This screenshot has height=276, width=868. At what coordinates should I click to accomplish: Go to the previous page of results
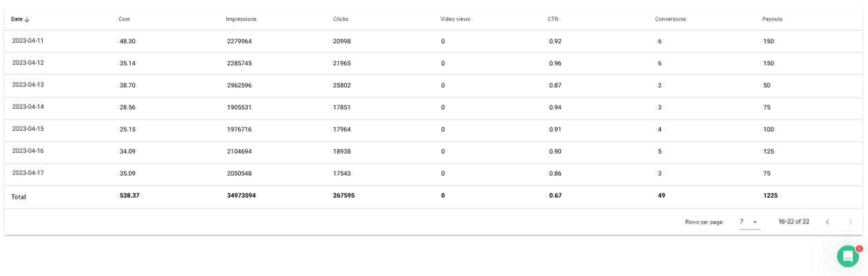[827, 222]
